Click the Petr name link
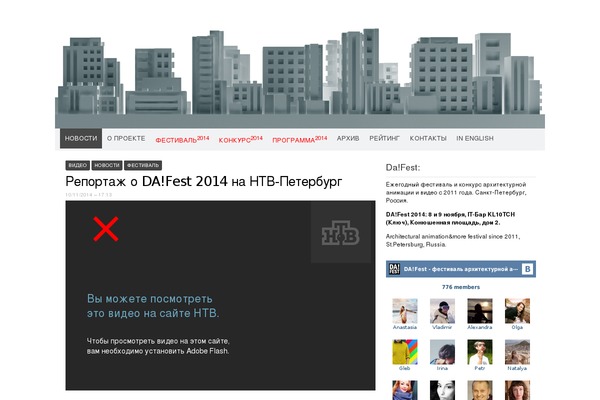 (480, 368)
